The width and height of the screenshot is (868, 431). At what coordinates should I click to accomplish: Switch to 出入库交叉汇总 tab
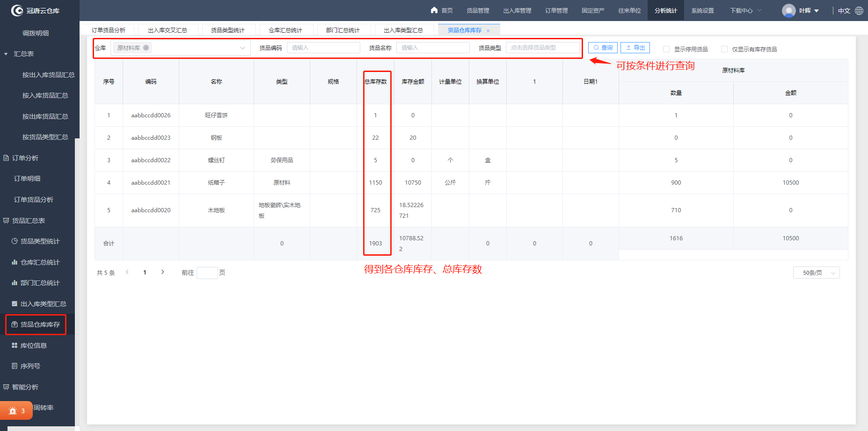168,30
